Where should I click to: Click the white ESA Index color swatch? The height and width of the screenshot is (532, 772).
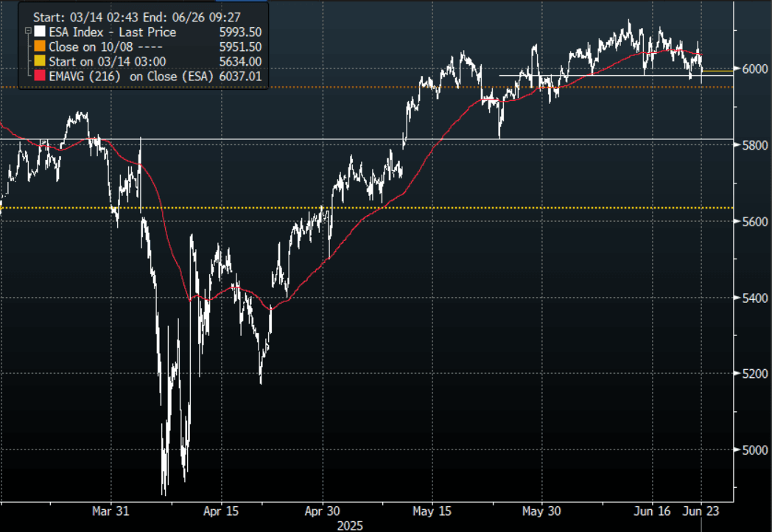point(40,32)
